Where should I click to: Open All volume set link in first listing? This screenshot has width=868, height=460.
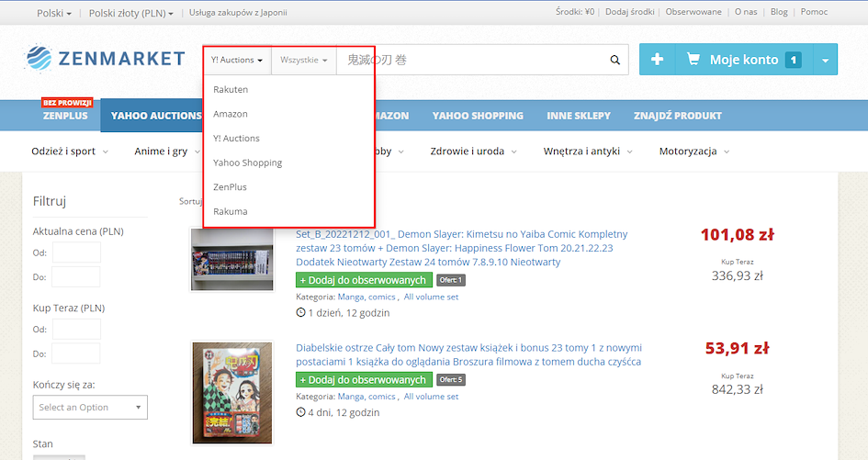pyautogui.click(x=431, y=297)
